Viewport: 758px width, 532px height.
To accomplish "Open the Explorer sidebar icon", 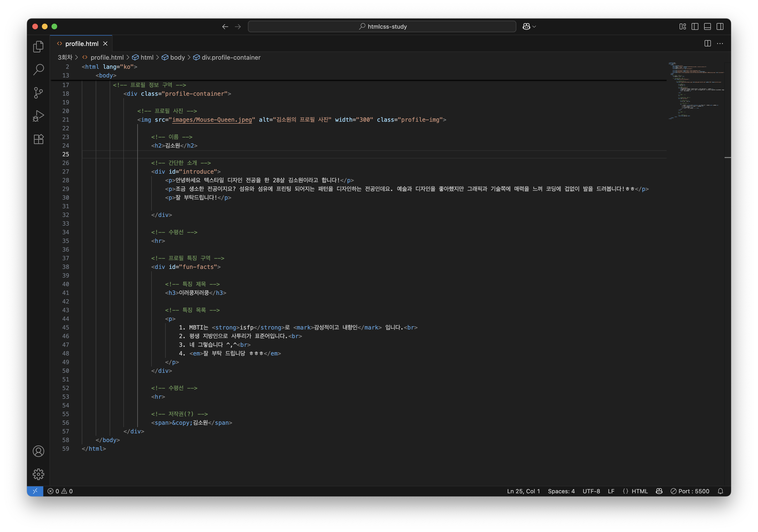I will point(38,47).
